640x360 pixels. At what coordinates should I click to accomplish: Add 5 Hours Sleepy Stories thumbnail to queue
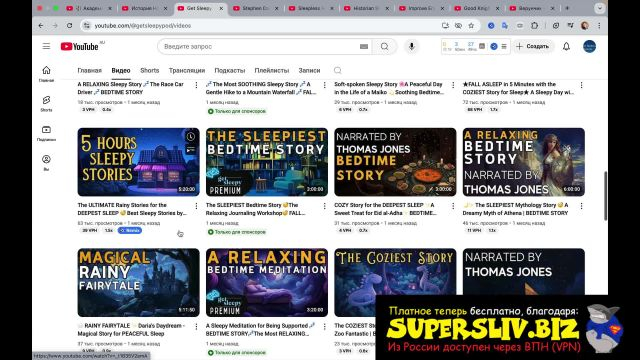tap(191, 150)
